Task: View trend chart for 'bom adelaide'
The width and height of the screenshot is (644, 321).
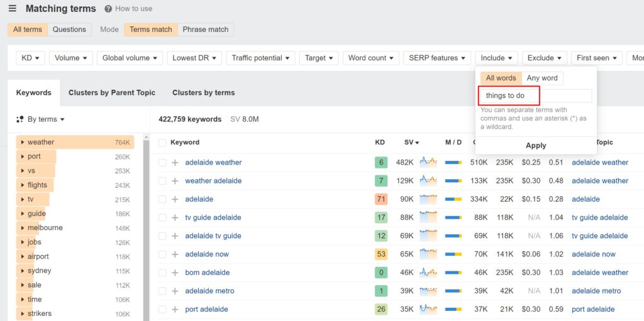Action: point(428,272)
